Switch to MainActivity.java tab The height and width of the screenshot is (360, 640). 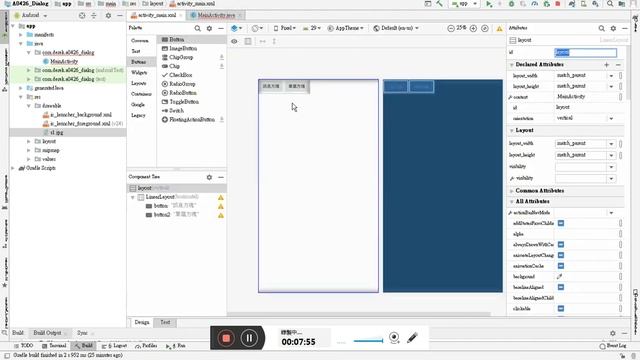[215, 16]
